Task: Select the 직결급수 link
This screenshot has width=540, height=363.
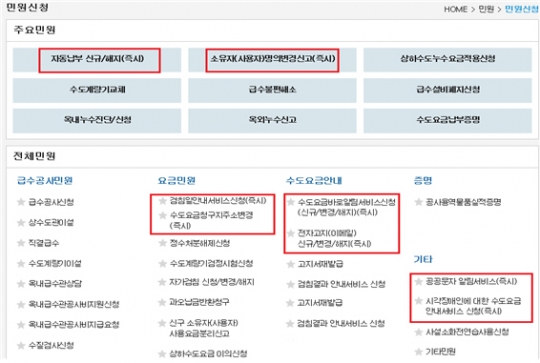Action: [x=43, y=243]
